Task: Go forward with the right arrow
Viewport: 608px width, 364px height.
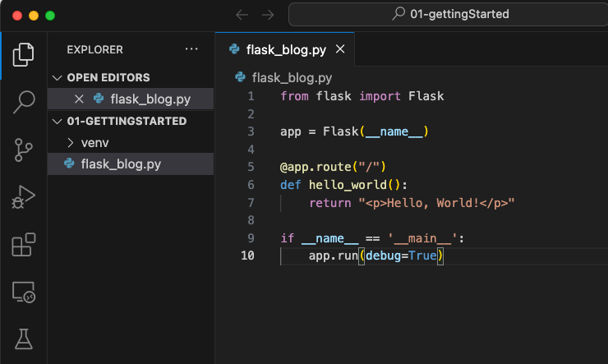Action: [x=268, y=15]
